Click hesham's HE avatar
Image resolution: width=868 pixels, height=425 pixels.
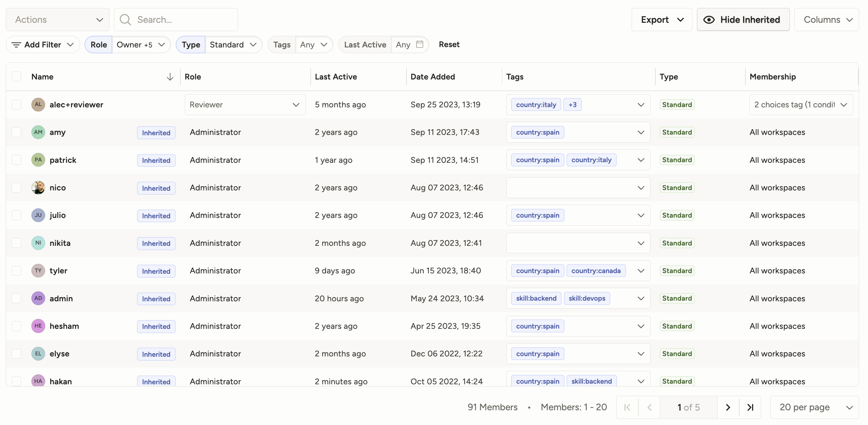pos(38,326)
